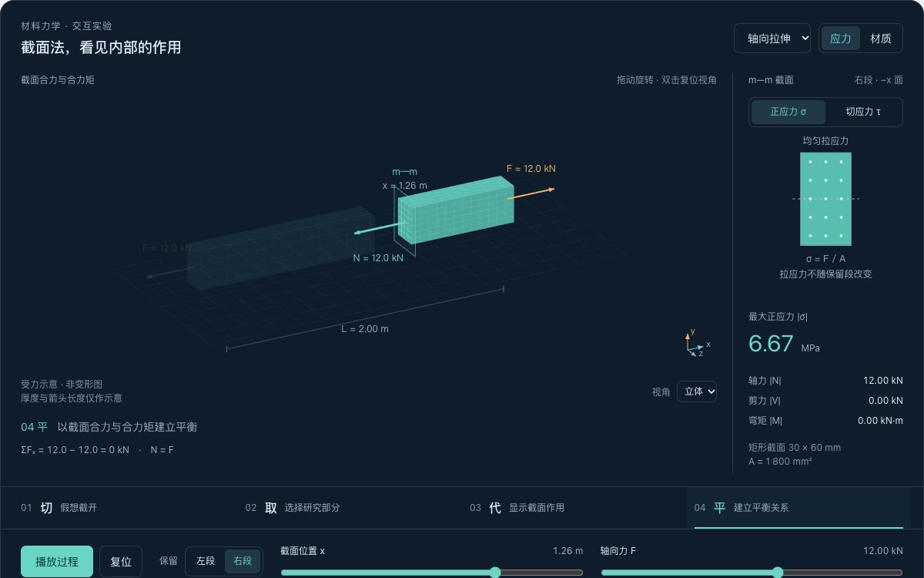The width and height of the screenshot is (924, 578).
Task: Click the m—m section plane label
Action: pyautogui.click(x=404, y=172)
